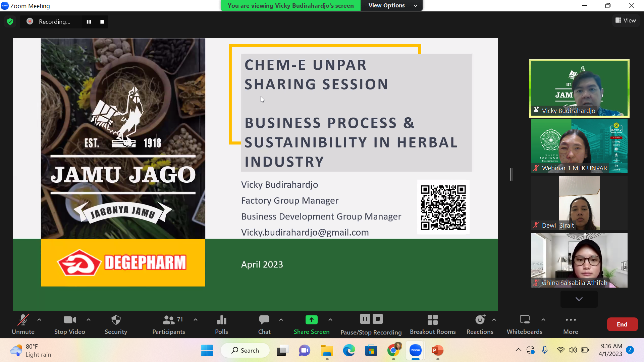
Task: Open the Participants panel
Action: [169, 324]
